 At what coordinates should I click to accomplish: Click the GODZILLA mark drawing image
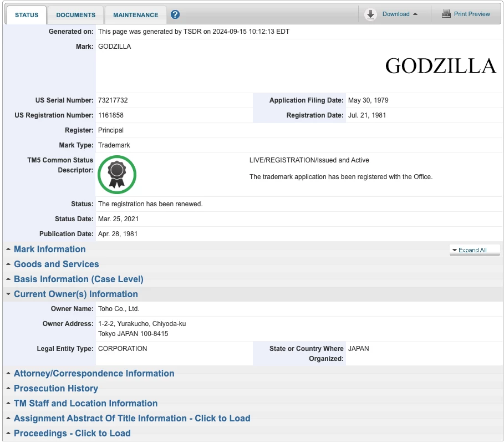(x=441, y=66)
